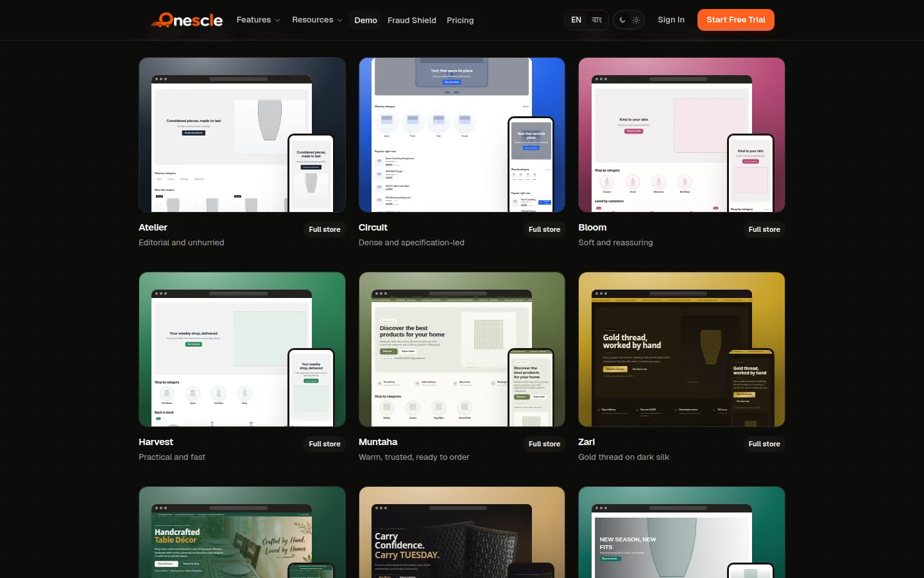Click the text 'Dense and specification-led'

[x=411, y=243]
